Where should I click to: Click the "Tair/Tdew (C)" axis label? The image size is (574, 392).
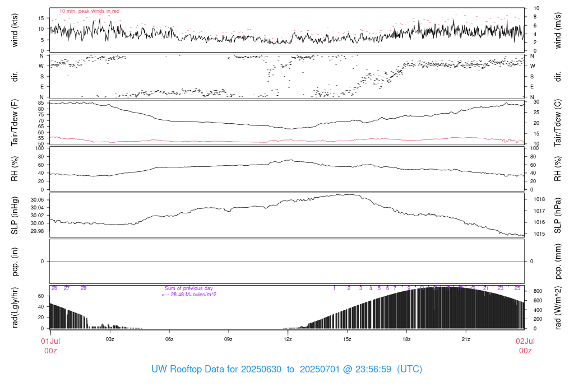(558, 123)
